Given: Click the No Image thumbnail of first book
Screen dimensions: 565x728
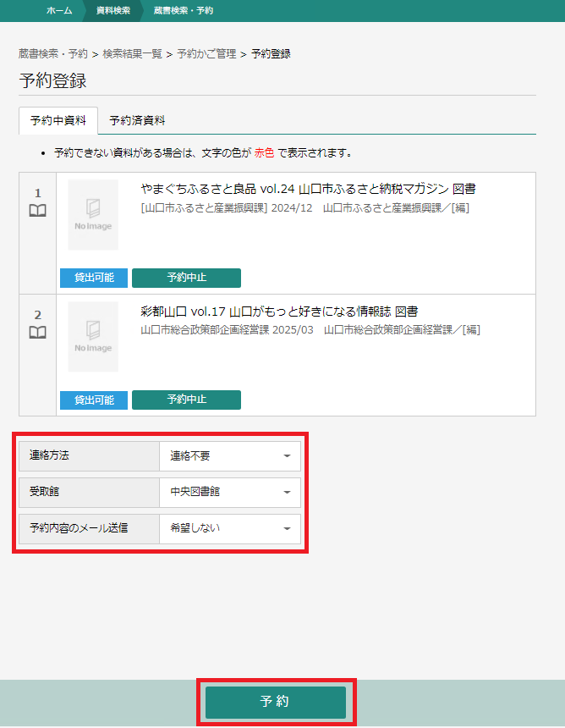Looking at the screenshot, I should pos(93,214).
